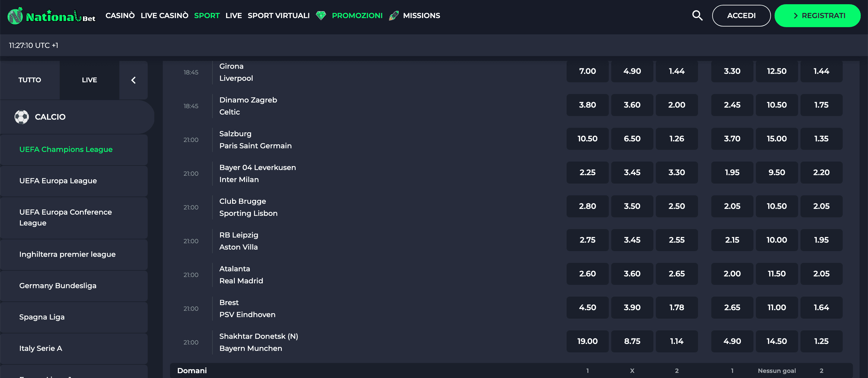
Task: Expand the Domani matches section
Action: pos(192,370)
